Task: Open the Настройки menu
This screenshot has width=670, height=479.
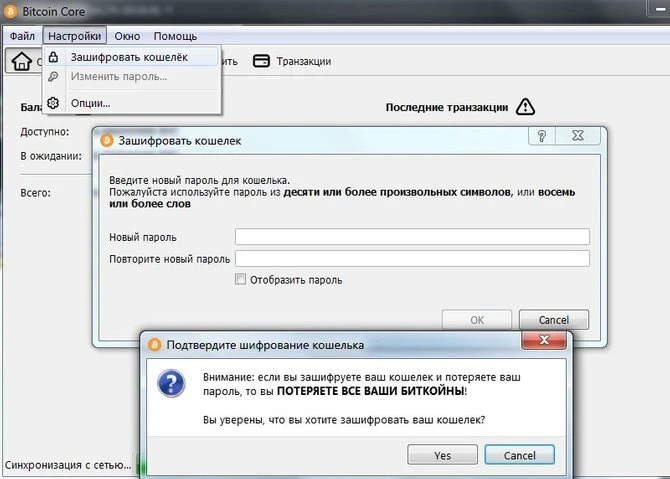Action: tap(74, 36)
